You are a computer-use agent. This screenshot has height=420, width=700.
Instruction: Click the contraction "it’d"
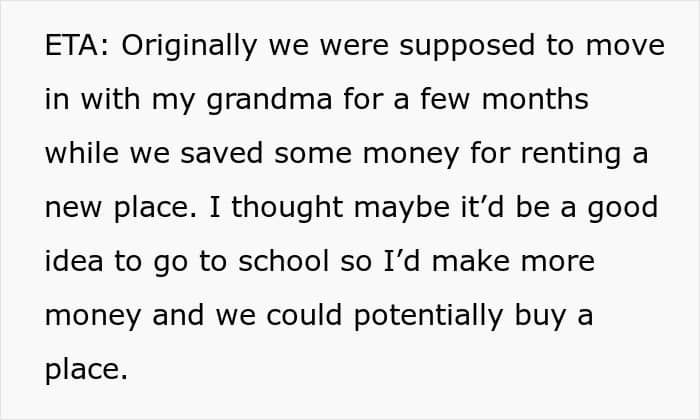coord(482,208)
